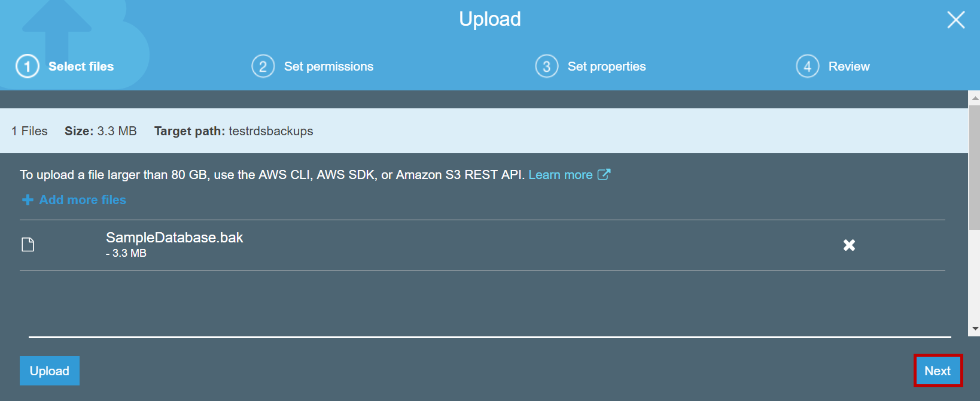Jump to the Review step

pos(848,66)
